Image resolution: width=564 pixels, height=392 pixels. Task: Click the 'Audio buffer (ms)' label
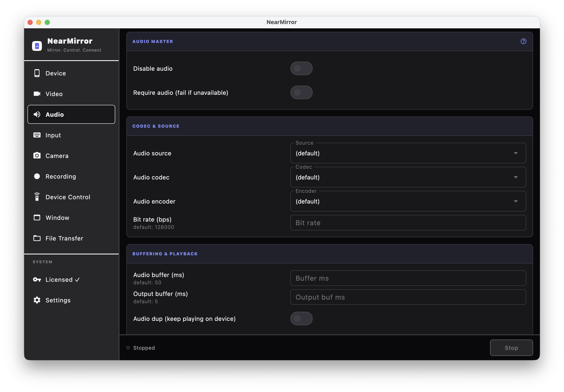159,275
